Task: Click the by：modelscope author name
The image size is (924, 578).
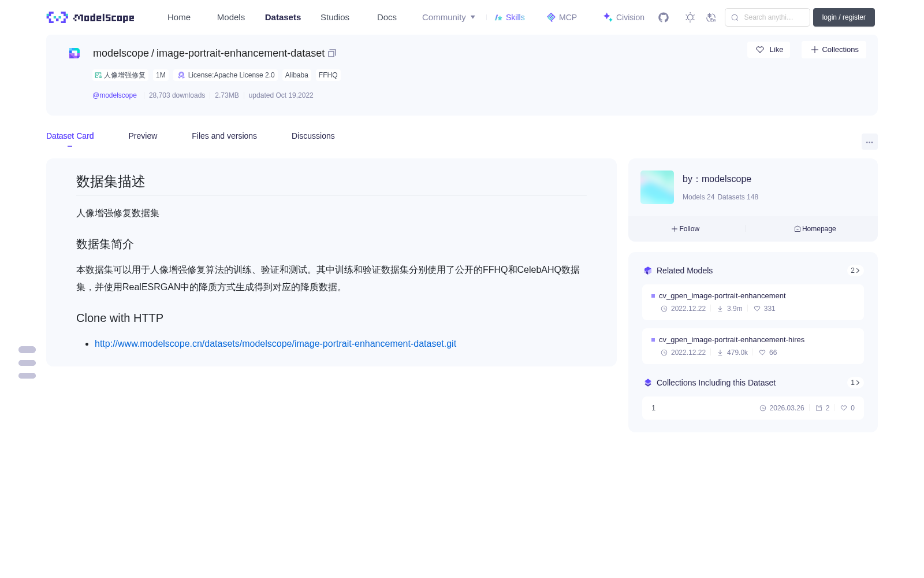Action: (717, 179)
